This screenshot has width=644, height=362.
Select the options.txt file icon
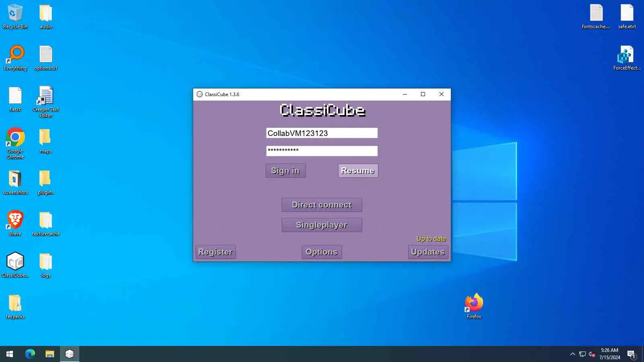tap(45, 58)
